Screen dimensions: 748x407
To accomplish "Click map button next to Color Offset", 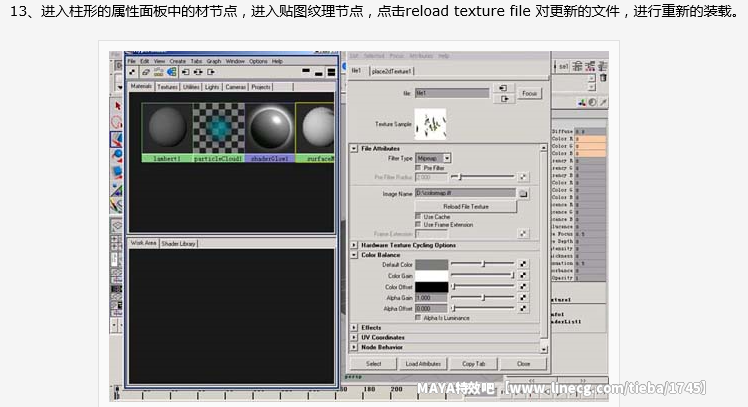I will point(523,286).
